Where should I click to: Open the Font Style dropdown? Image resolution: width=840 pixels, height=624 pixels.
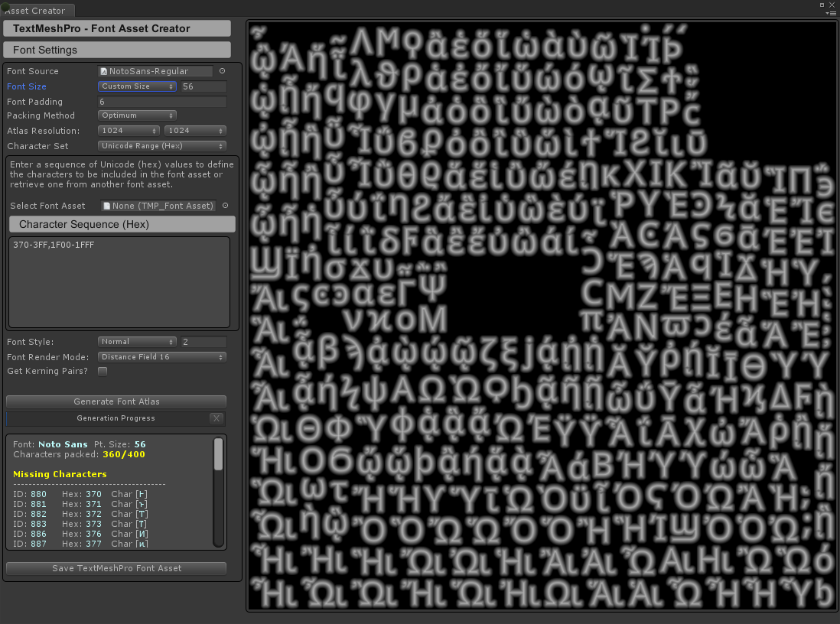(136, 341)
